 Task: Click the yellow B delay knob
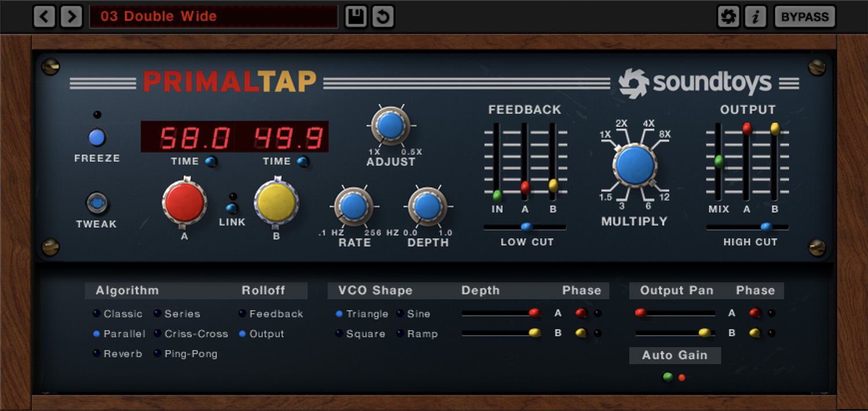277,202
